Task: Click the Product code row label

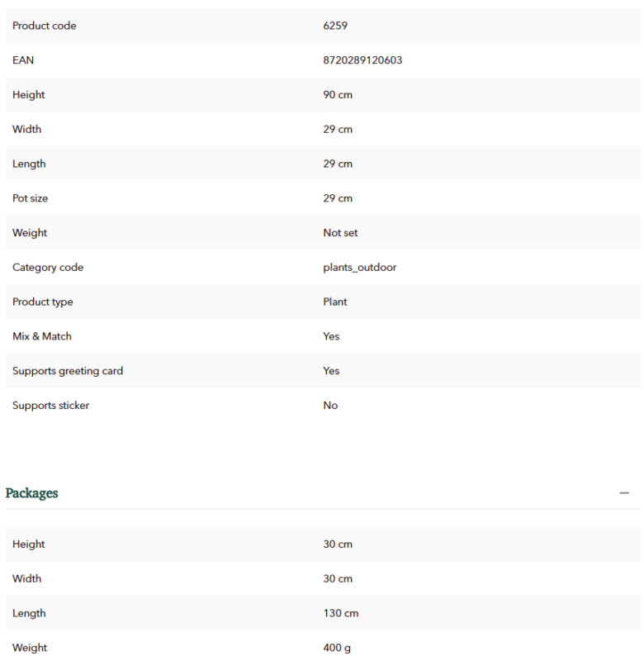Action: 45,26
